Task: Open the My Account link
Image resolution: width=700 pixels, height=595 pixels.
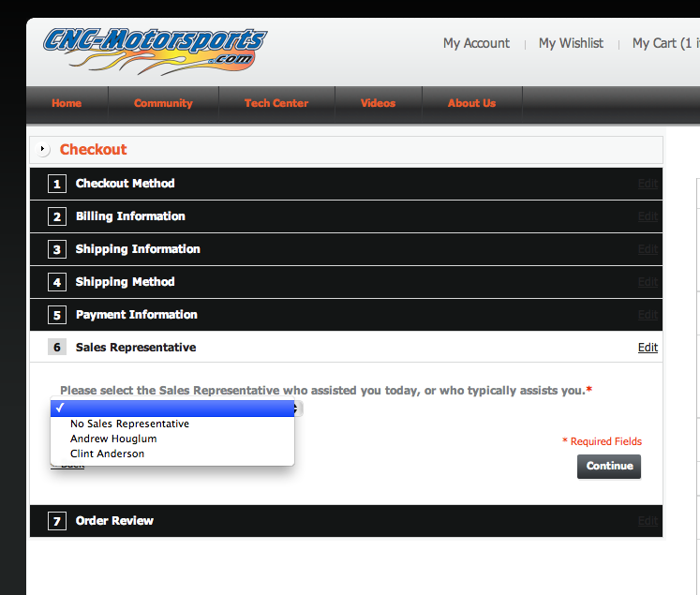Action: (476, 43)
